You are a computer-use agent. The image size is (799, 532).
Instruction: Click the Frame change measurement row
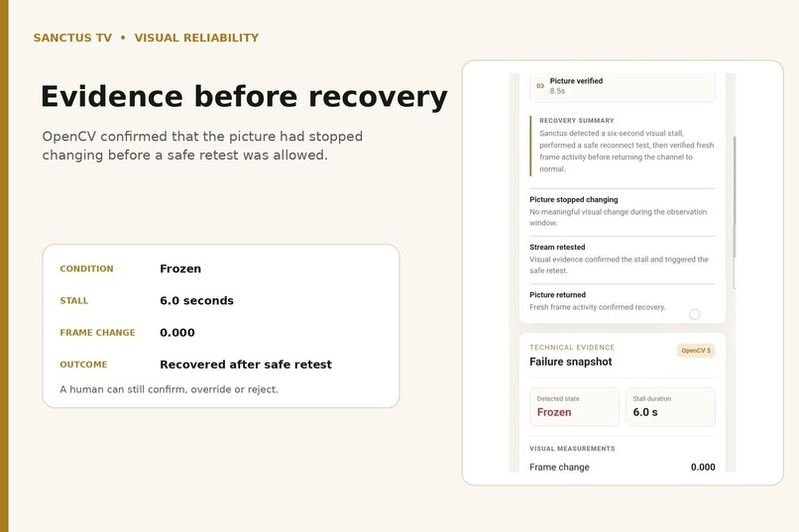coord(623,467)
